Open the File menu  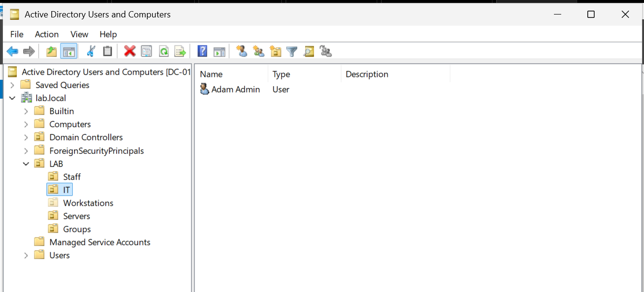point(17,34)
